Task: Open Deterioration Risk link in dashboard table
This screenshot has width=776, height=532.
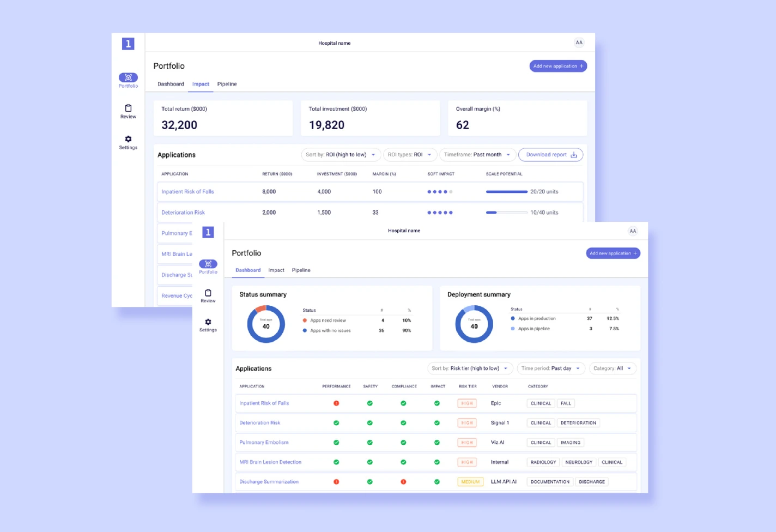Action: (260, 423)
